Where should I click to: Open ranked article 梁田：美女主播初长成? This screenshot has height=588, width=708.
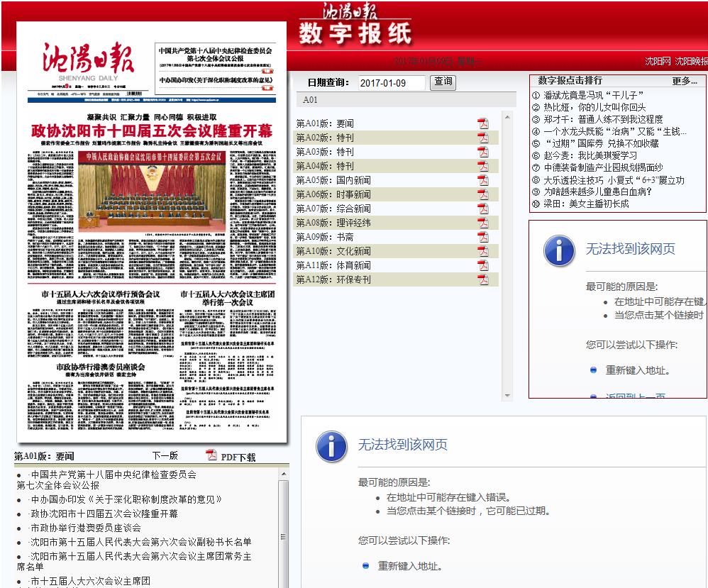586,204
